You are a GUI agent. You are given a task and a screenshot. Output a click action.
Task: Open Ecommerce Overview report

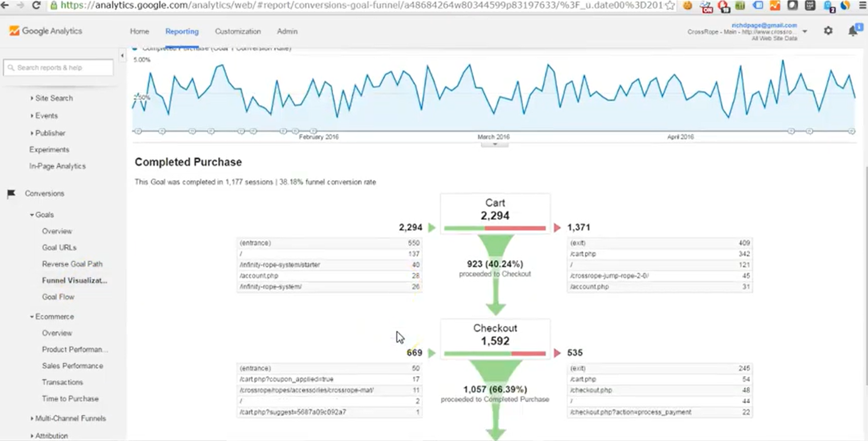pyautogui.click(x=57, y=333)
